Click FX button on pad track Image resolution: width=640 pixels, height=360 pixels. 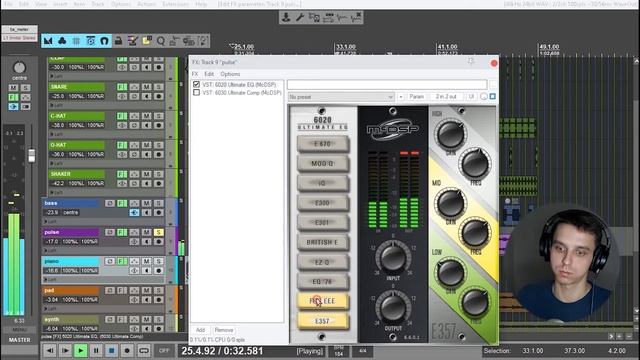(122, 290)
